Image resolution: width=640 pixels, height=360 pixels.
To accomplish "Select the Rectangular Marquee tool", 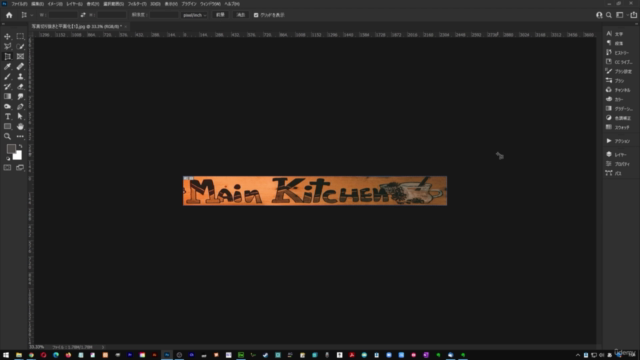I will (20, 37).
